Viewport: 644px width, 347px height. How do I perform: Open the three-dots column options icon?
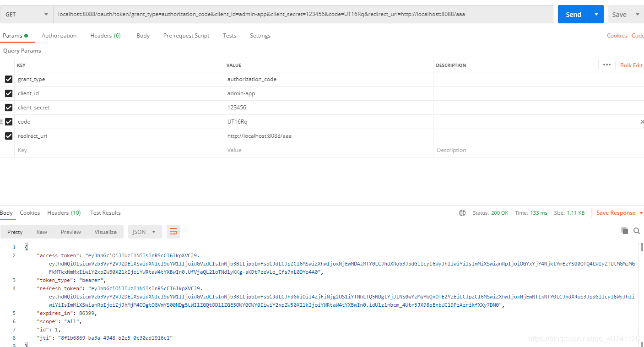click(607, 65)
